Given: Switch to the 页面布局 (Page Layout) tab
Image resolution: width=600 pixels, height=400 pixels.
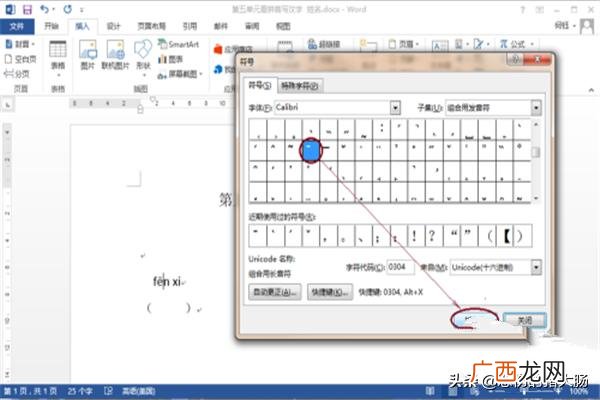Looking at the screenshot, I should (x=152, y=26).
